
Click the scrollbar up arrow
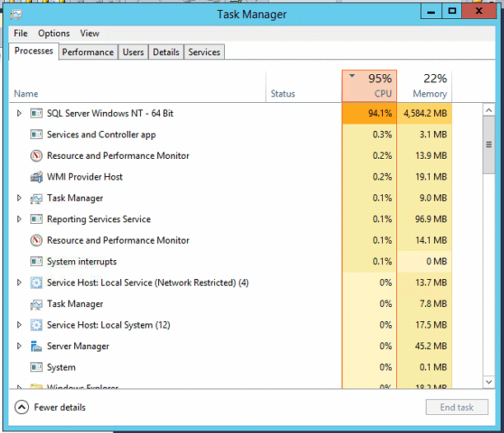click(489, 110)
